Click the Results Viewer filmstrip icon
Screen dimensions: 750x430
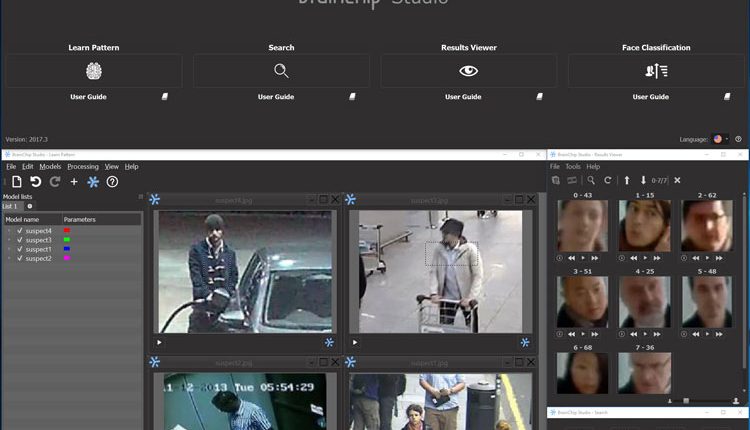click(572, 180)
